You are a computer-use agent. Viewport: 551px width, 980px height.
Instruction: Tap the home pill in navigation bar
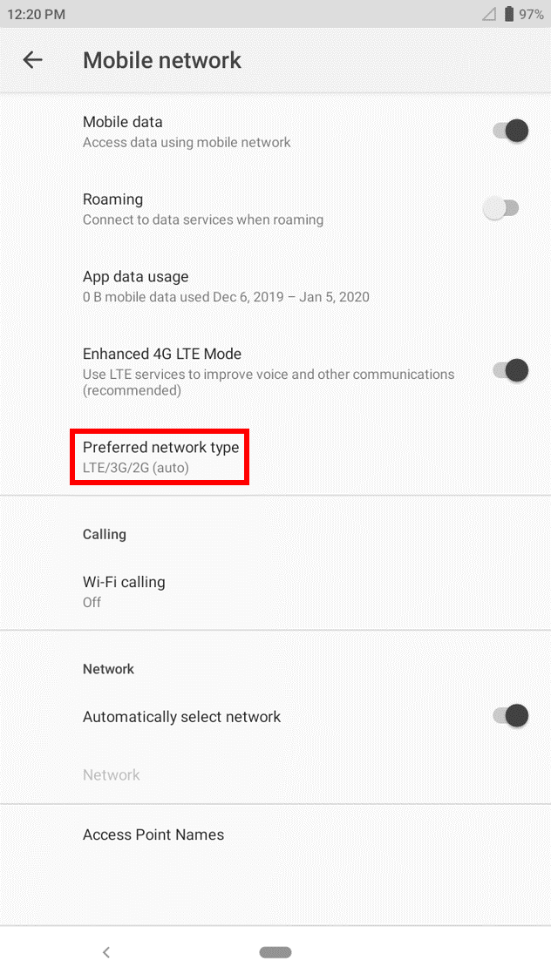[x=275, y=952]
